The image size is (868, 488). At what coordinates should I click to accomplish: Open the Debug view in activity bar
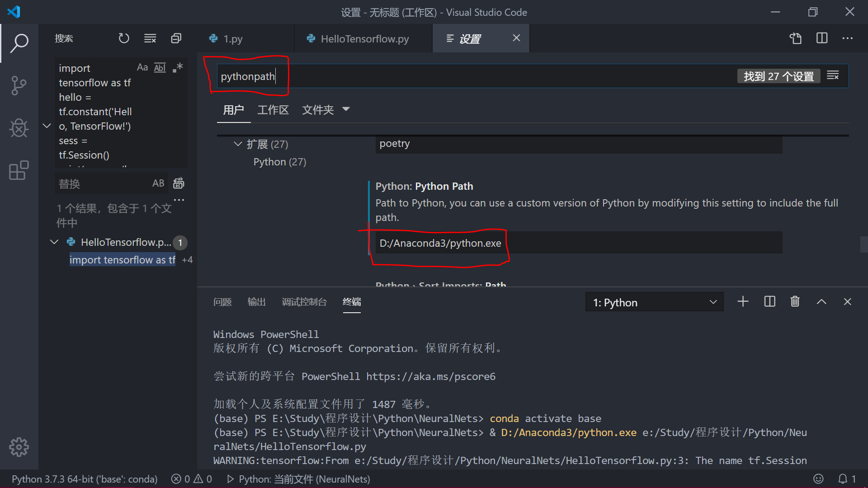(x=19, y=128)
